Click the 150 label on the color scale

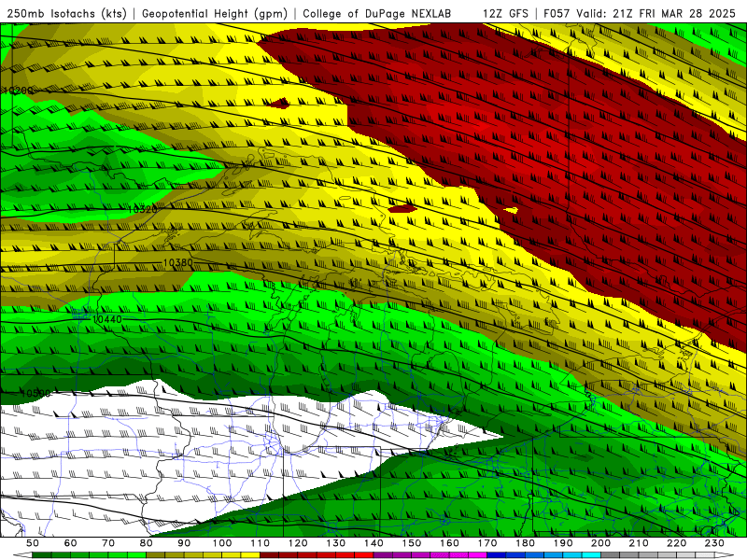click(412, 543)
